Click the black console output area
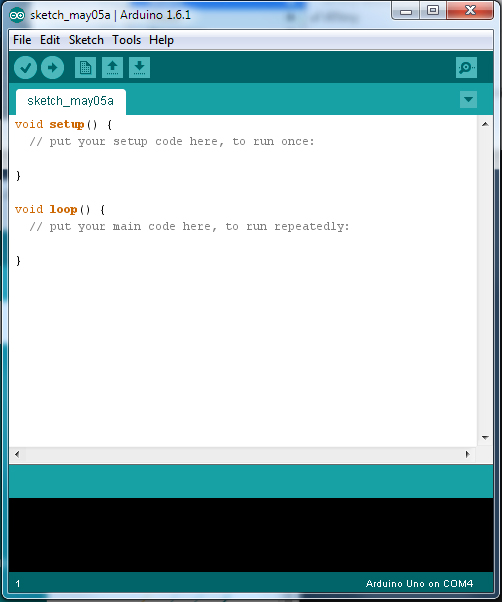Screen dimensions: 502x602 tap(251, 535)
